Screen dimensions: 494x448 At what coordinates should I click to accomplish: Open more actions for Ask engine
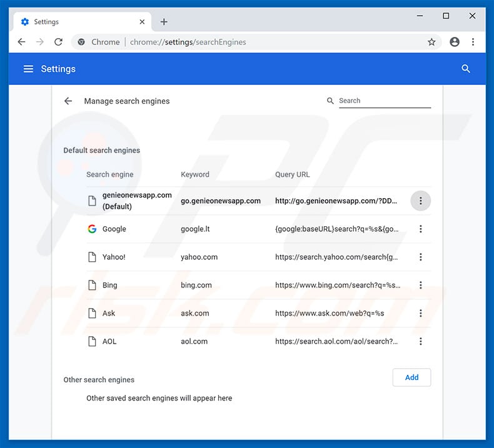(421, 313)
